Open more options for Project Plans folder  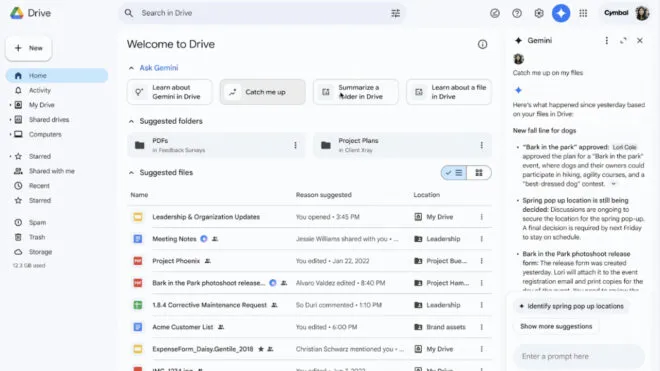pyautogui.click(x=482, y=145)
